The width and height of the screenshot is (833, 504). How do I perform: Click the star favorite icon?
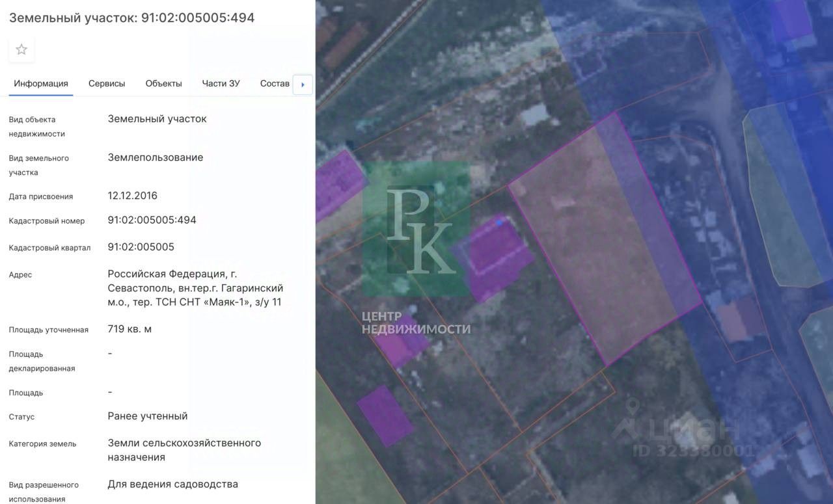click(x=21, y=49)
